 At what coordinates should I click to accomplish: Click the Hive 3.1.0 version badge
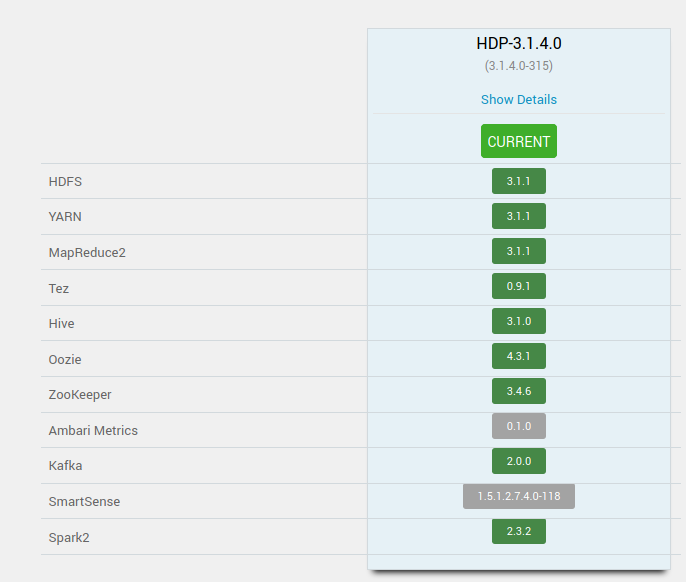tap(519, 321)
